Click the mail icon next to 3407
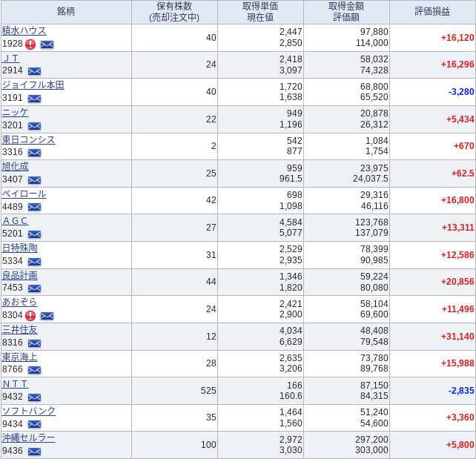 [x=34, y=180]
